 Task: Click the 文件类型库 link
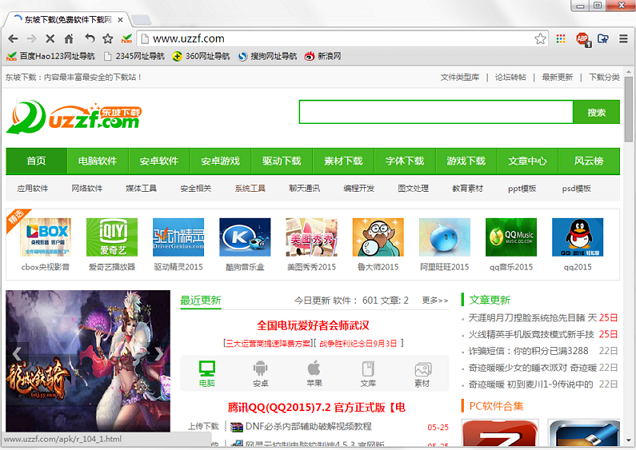(460, 77)
